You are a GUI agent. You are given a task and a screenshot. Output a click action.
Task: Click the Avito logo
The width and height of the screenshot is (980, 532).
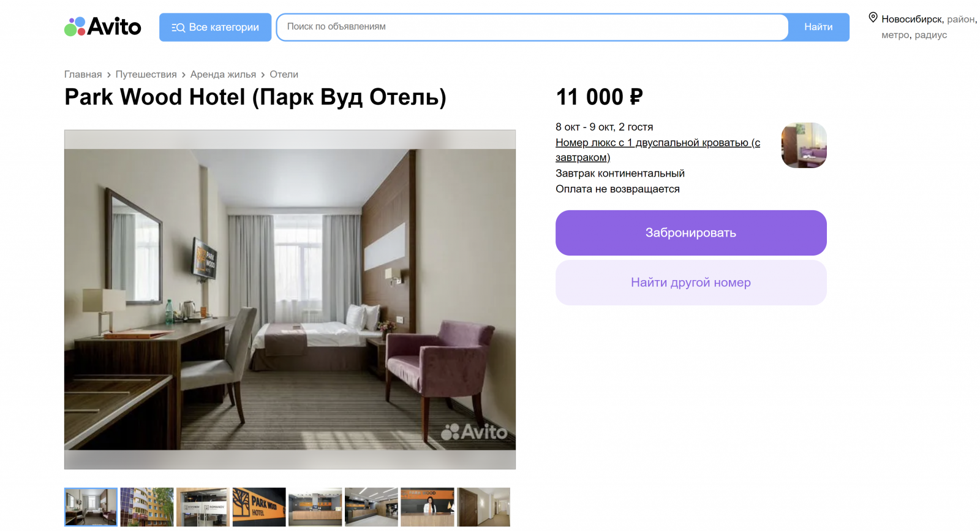[x=103, y=27]
